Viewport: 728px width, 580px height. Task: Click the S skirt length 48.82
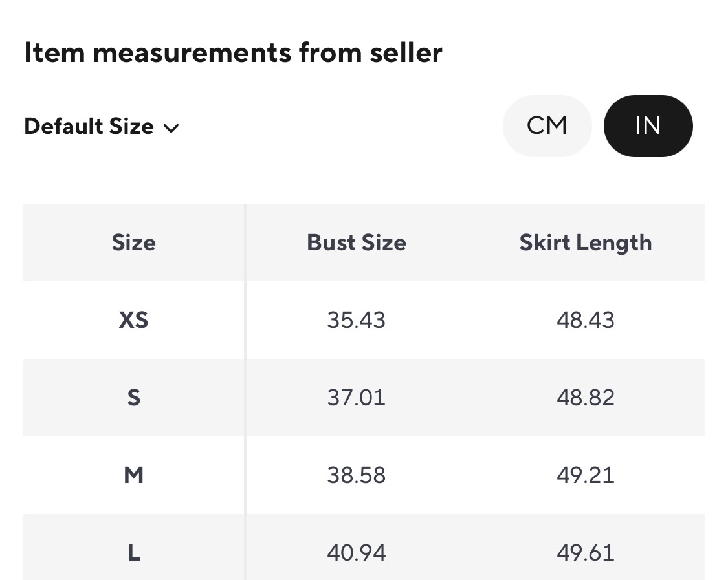(585, 398)
